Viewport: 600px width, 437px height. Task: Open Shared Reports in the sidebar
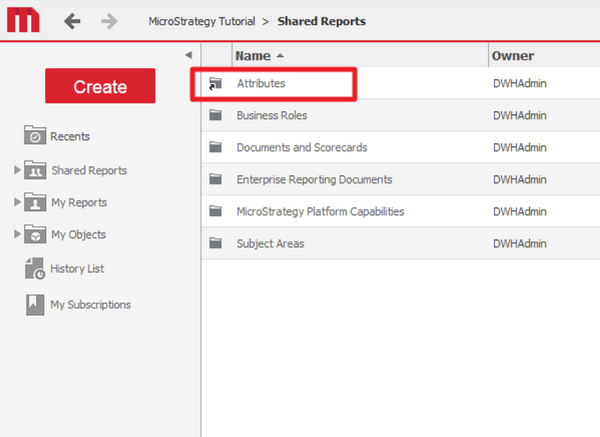pyautogui.click(x=89, y=170)
